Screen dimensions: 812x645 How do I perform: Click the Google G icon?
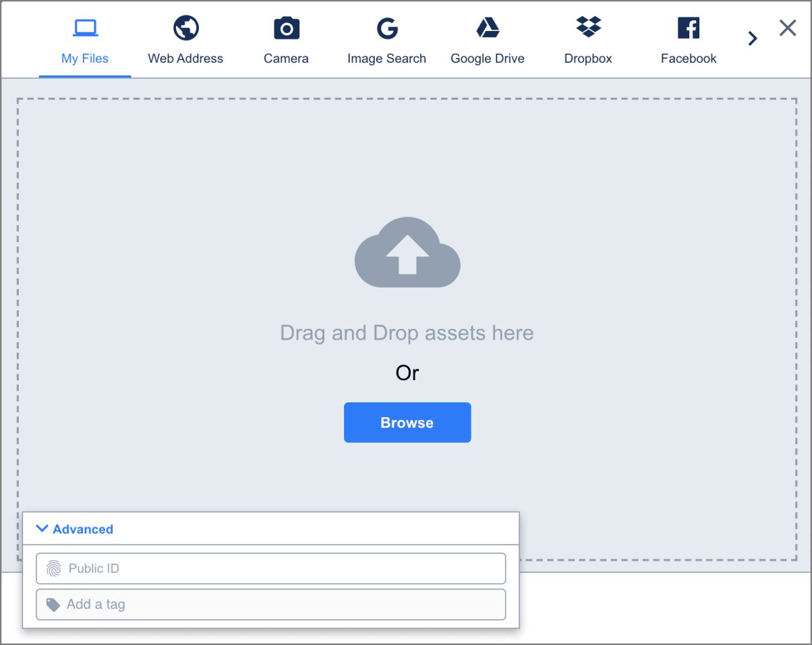pos(387,28)
